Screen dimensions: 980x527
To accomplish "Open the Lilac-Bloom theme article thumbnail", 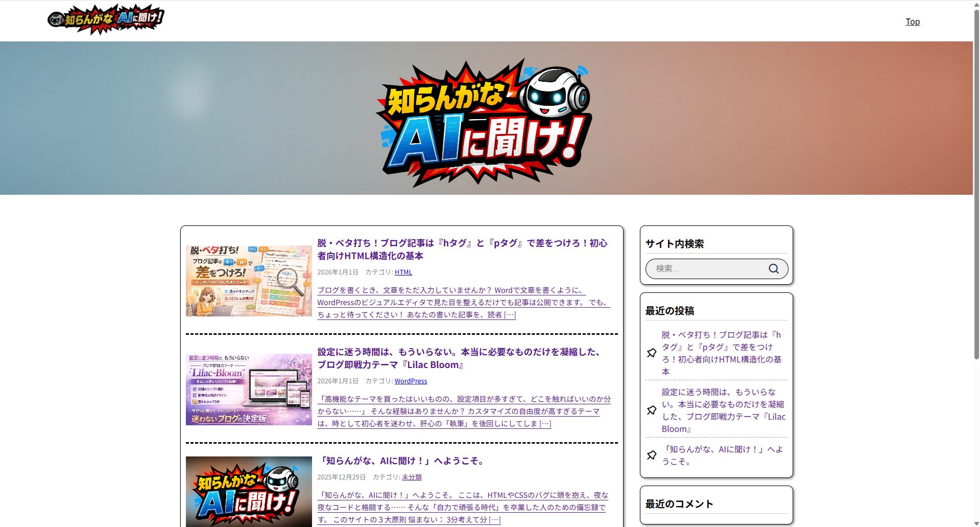I will coord(249,389).
